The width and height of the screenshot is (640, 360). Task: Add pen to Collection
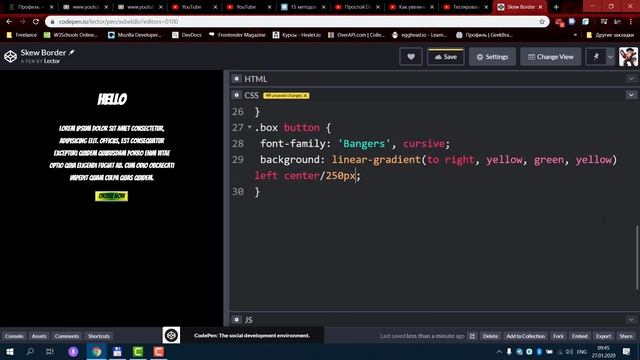pos(525,336)
